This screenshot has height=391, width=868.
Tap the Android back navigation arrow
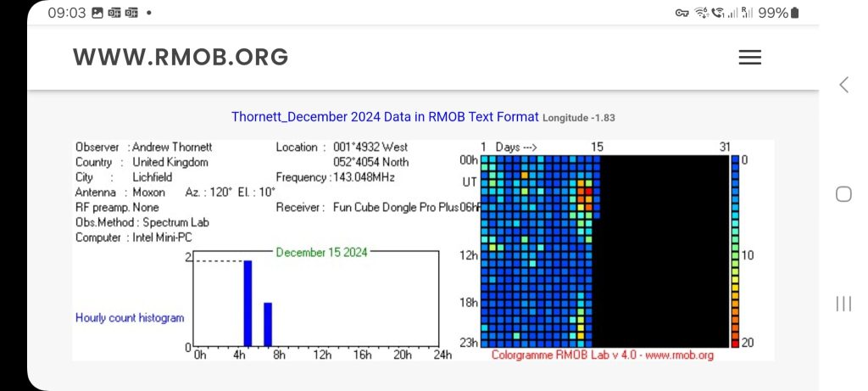843,85
